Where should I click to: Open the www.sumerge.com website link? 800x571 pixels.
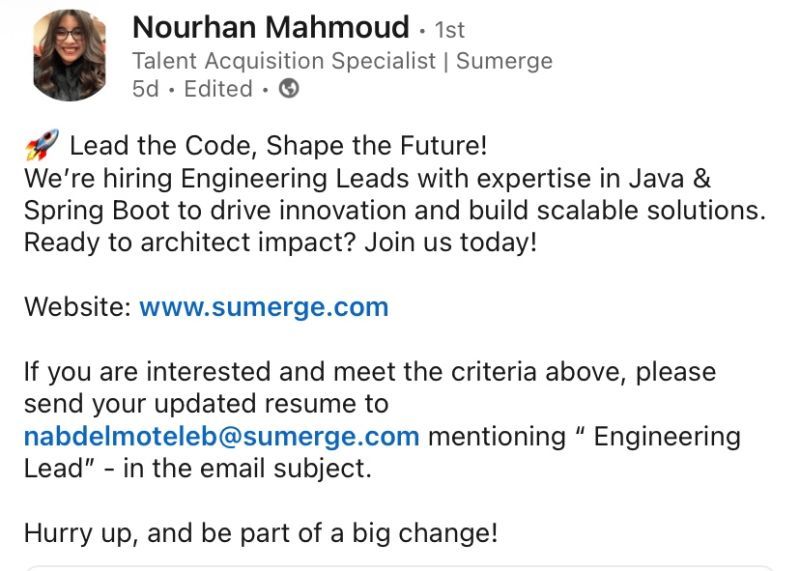[x=263, y=307]
